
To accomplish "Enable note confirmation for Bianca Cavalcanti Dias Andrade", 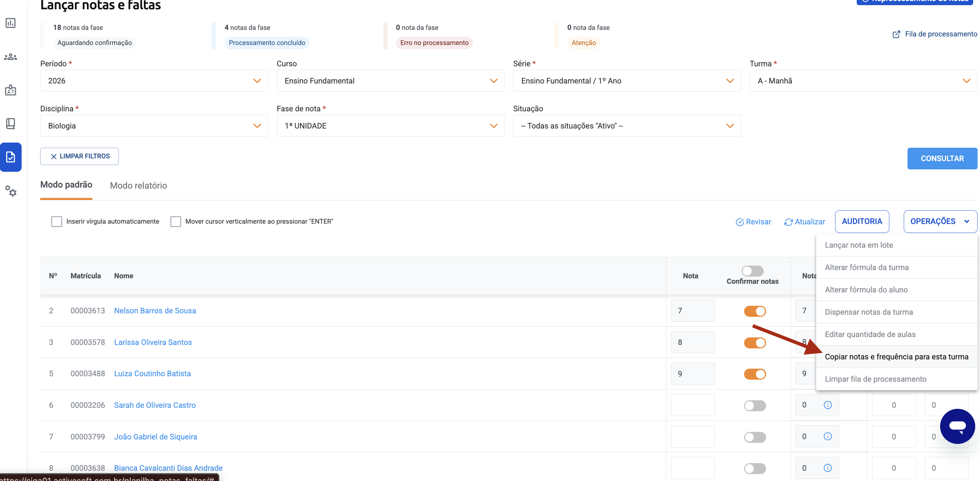I will click(x=755, y=468).
